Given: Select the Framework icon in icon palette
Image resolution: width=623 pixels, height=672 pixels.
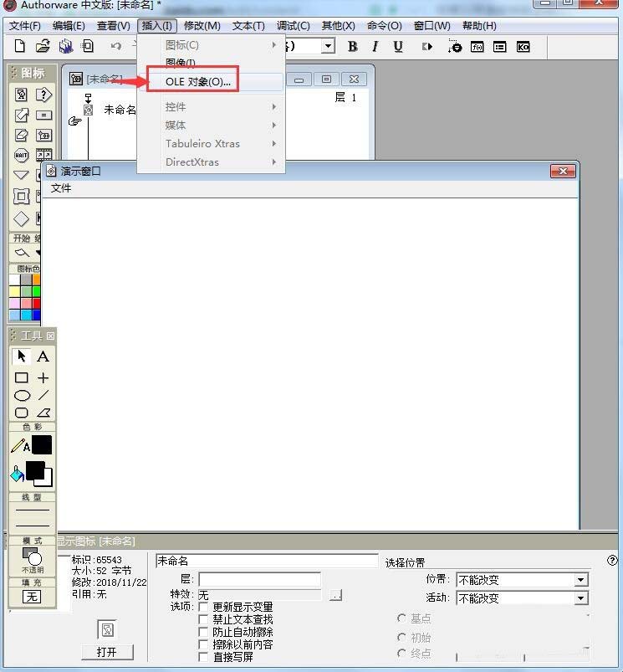Looking at the screenshot, I should click(21, 197).
